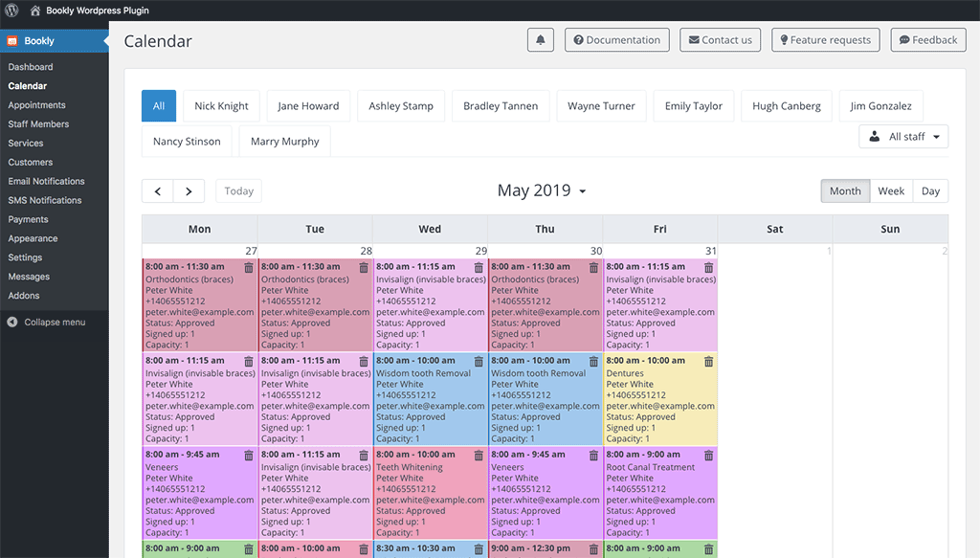Delete Tuesday 8:00 am - 11:30 am Orthodontics appointment
The image size is (980, 558).
pyautogui.click(x=364, y=267)
